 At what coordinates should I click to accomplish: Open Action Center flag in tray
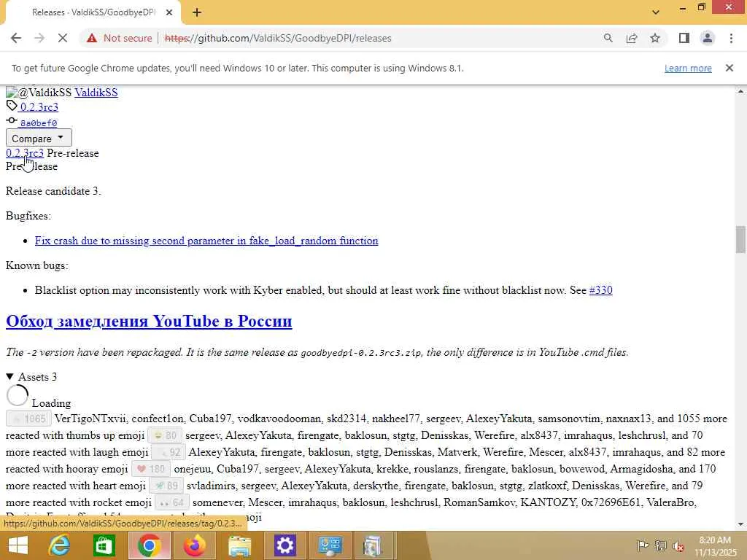click(x=642, y=545)
